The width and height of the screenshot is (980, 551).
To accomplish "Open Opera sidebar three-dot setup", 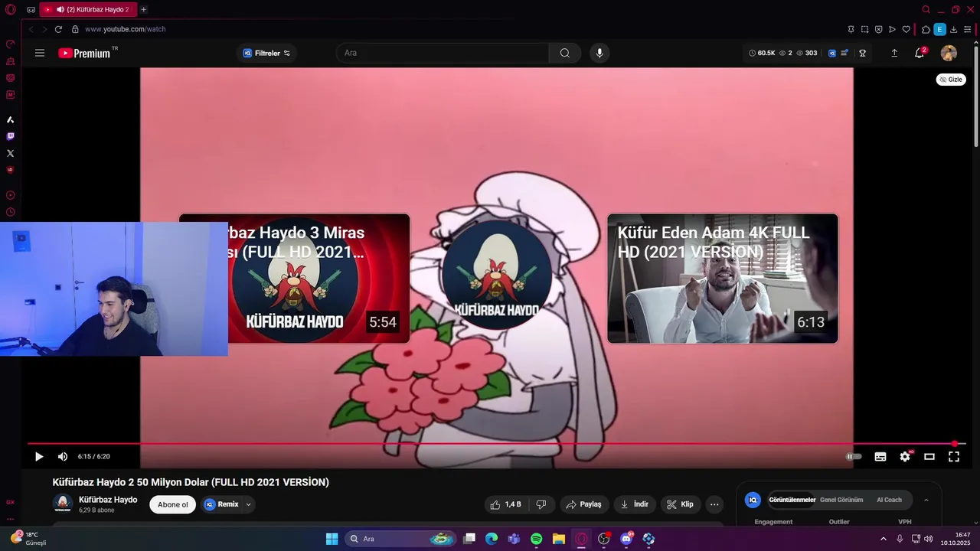I will [10, 519].
